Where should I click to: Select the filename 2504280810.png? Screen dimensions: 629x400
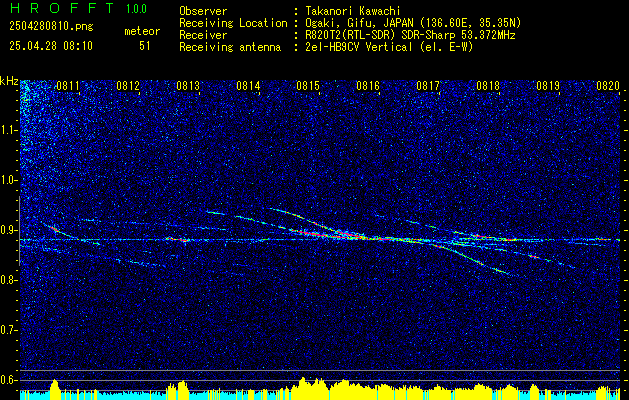[x=51, y=27]
